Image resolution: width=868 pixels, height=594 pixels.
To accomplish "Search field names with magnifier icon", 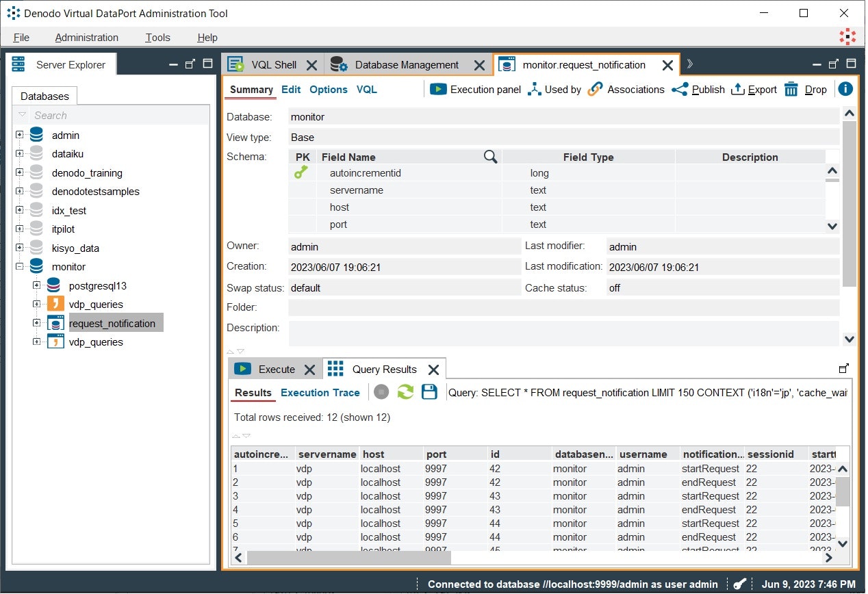I will coord(490,157).
